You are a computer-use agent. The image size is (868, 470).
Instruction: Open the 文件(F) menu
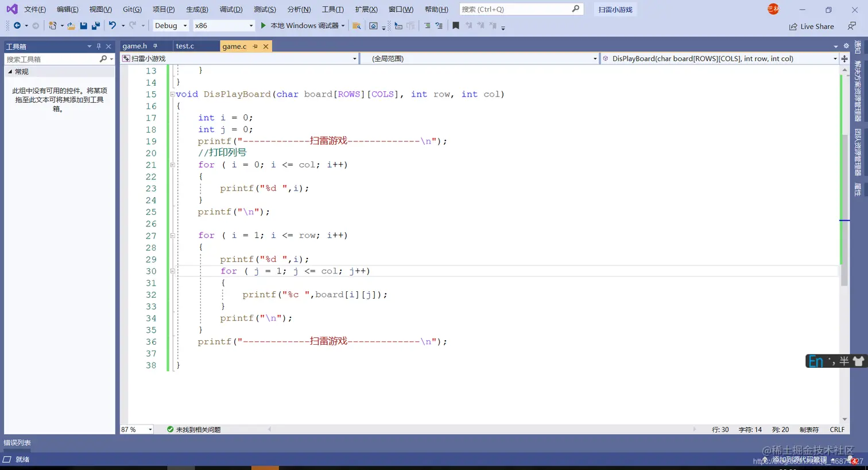tap(35, 9)
